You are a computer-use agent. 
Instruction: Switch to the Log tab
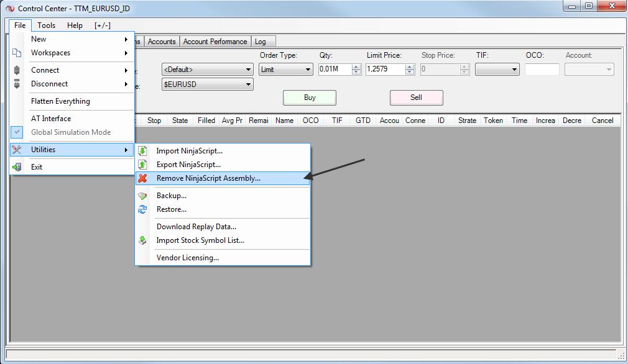[x=262, y=42]
